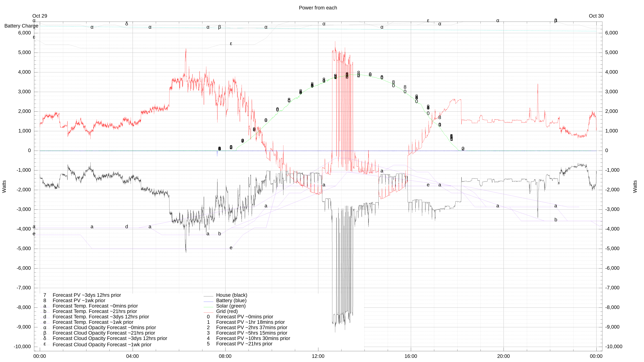Click the right-axis '-9,000' tick label
The height and width of the screenshot is (362, 644).
coord(612,327)
